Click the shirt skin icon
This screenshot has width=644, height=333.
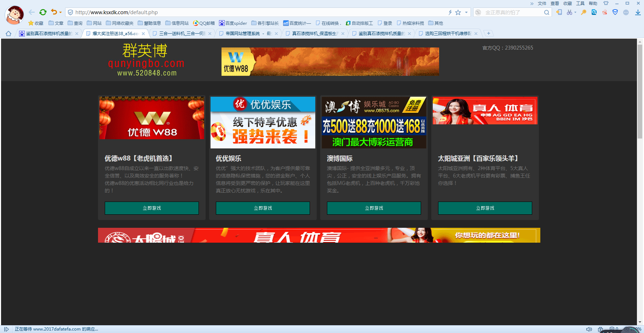[x=606, y=3]
